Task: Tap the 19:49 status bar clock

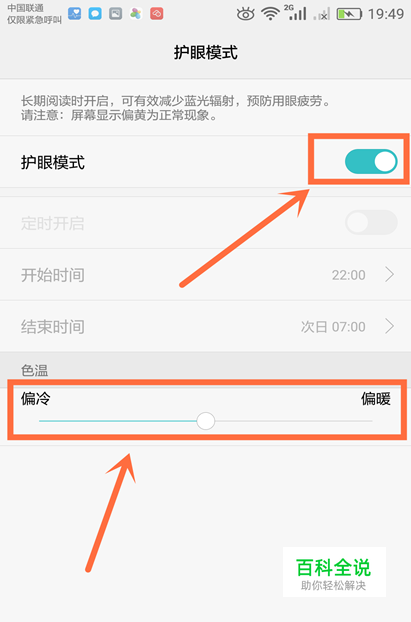Action: pyautogui.click(x=386, y=14)
